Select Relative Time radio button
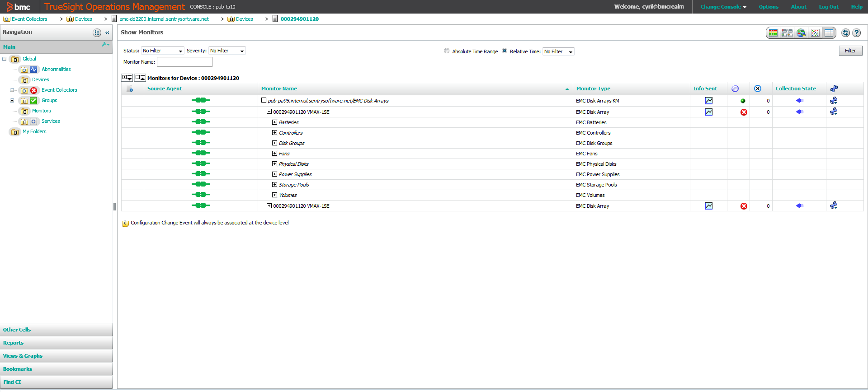Image resolution: width=868 pixels, height=392 pixels. pyautogui.click(x=505, y=51)
